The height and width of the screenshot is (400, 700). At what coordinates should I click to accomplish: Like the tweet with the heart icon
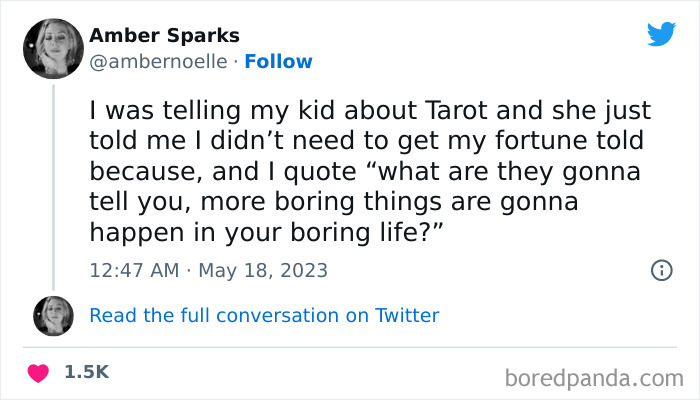39,372
